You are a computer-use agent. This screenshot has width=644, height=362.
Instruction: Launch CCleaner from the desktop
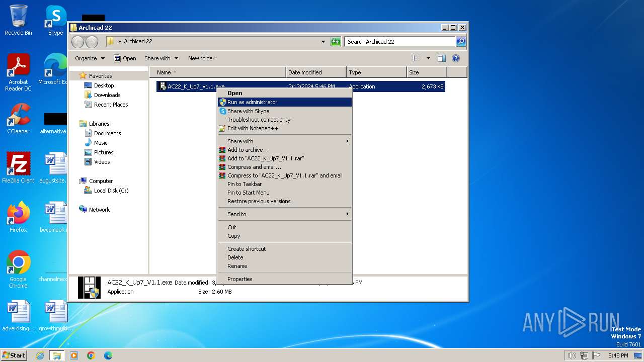pos(18,119)
